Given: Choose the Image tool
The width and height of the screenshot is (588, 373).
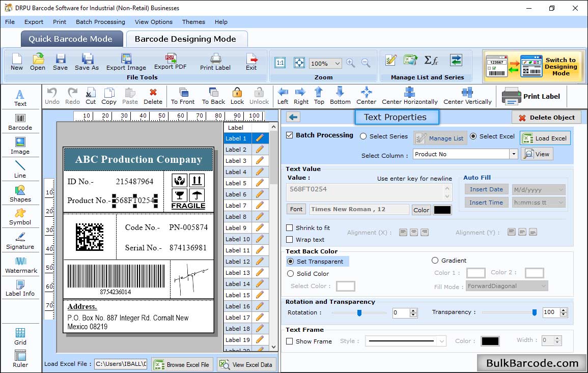Looking at the screenshot, I should (x=20, y=146).
